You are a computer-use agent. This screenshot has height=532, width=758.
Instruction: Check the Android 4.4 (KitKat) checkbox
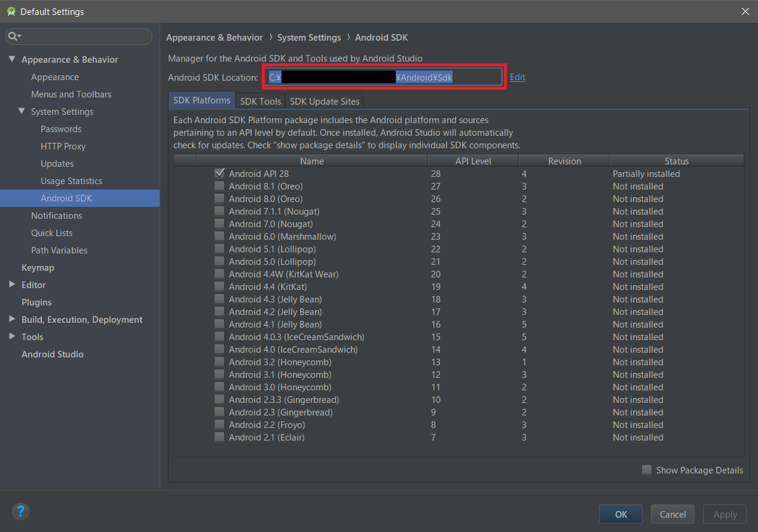coord(219,286)
